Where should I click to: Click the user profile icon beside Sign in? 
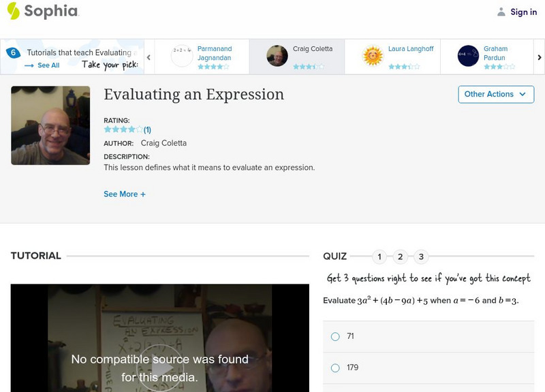point(501,12)
